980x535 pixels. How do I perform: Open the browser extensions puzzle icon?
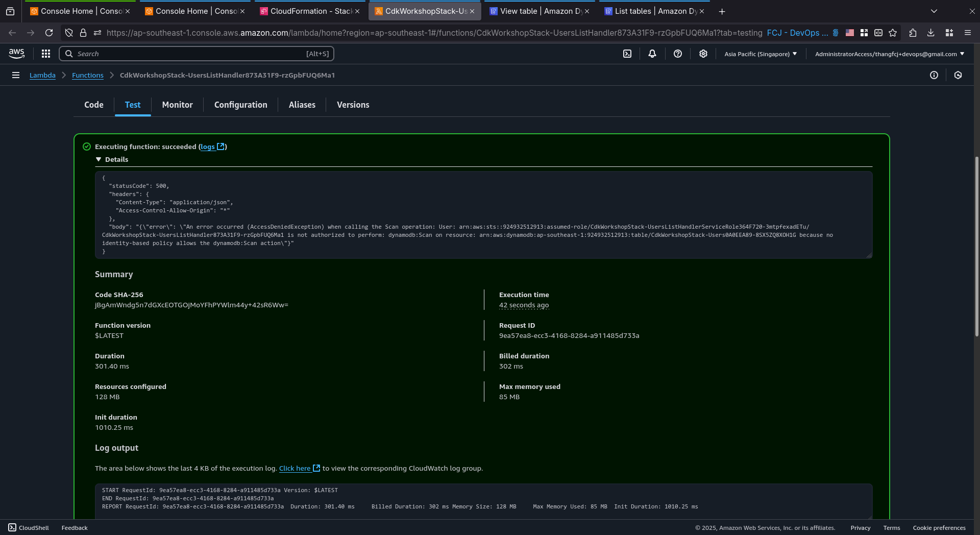click(x=913, y=33)
